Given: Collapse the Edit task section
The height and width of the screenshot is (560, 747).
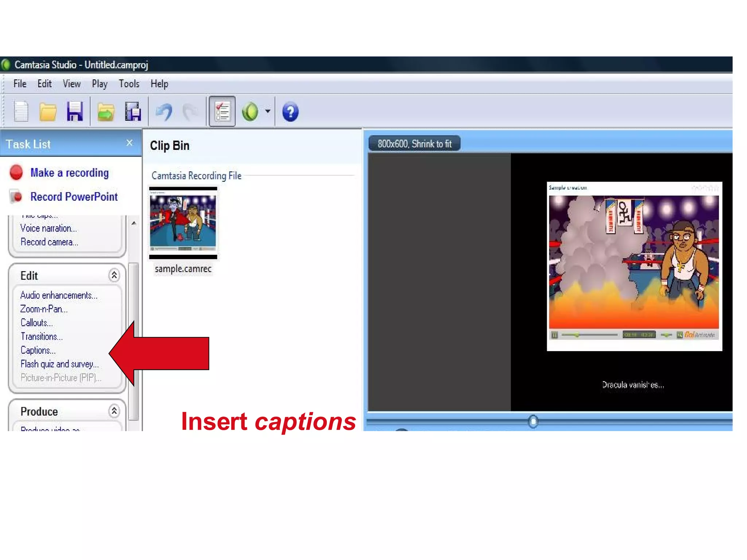Looking at the screenshot, I should click(114, 275).
